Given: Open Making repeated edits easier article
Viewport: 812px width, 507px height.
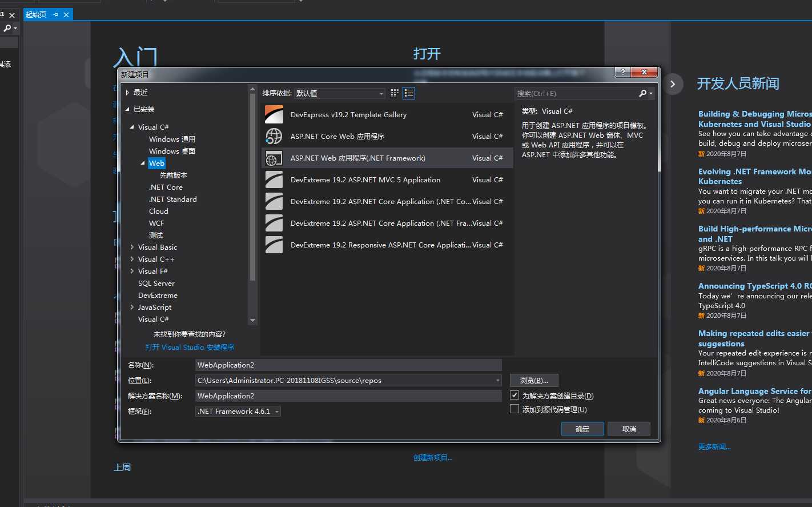Looking at the screenshot, I should (x=755, y=338).
